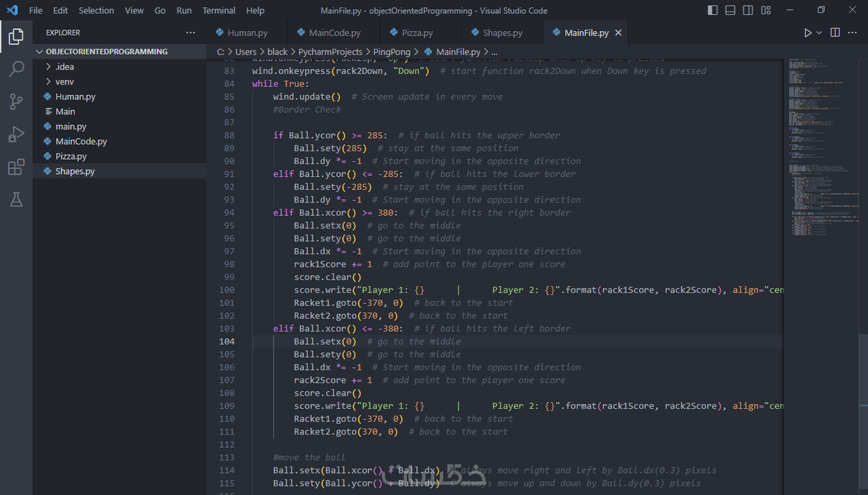868x495 pixels.
Task: Open main.py from the explorer
Action: pyautogui.click(x=119, y=126)
